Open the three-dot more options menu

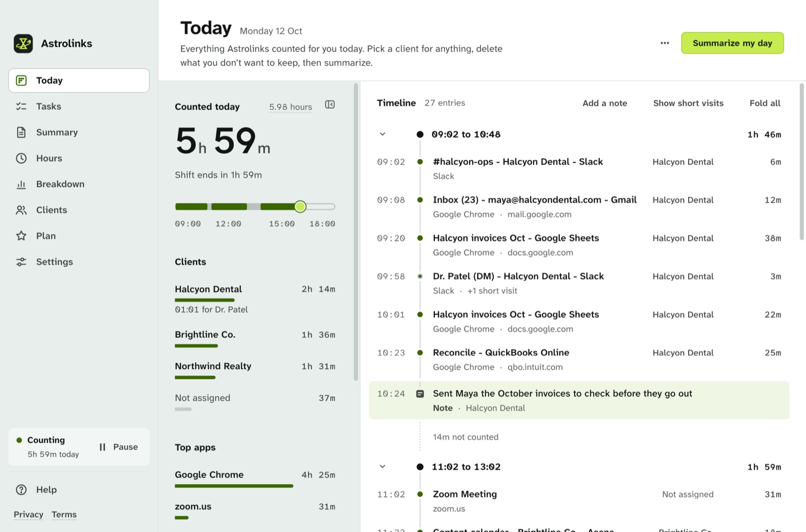point(665,43)
